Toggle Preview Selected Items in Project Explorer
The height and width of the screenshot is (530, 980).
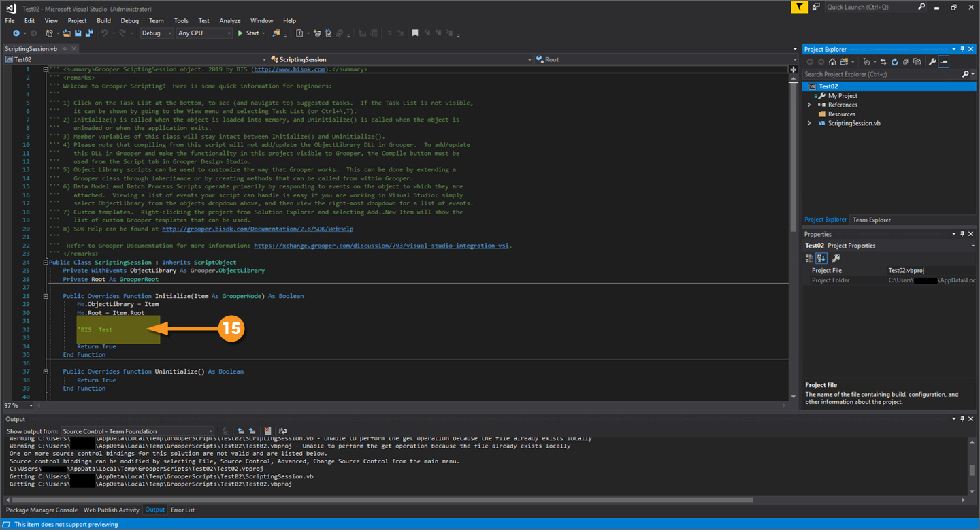[x=944, y=62]
